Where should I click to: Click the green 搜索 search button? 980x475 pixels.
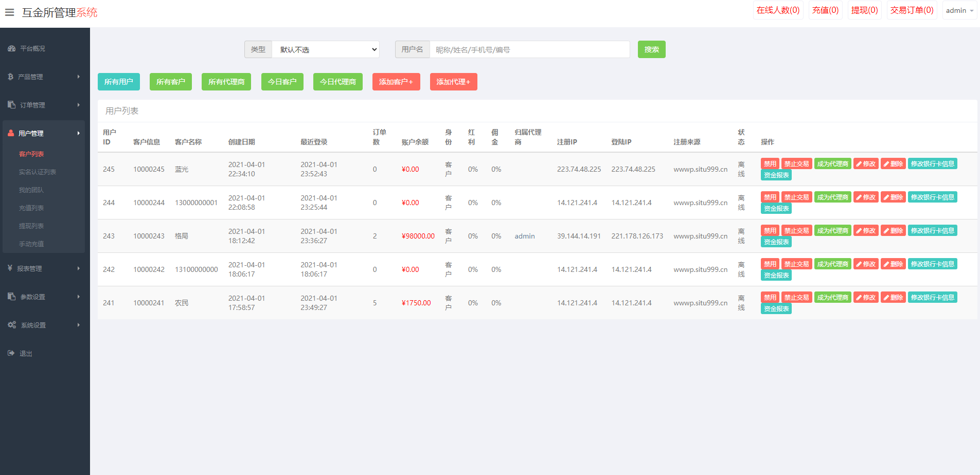(x=651, y=49)
